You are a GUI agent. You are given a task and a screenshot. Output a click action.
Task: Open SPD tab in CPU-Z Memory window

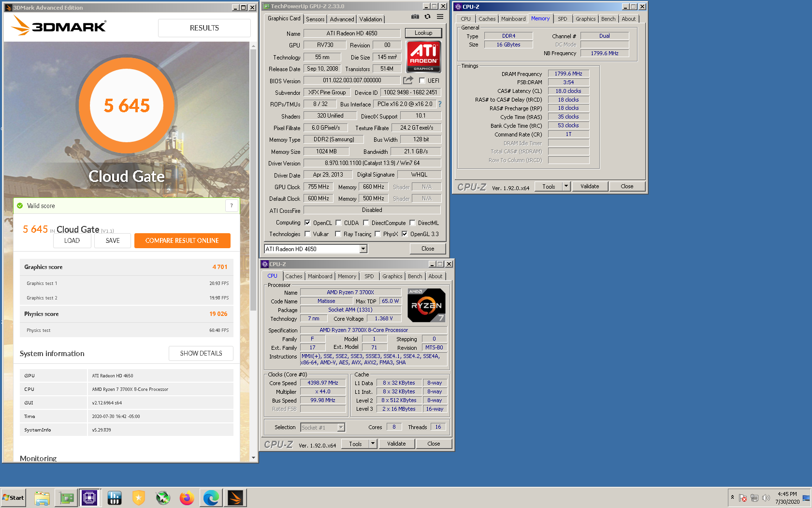click(563, 19)
